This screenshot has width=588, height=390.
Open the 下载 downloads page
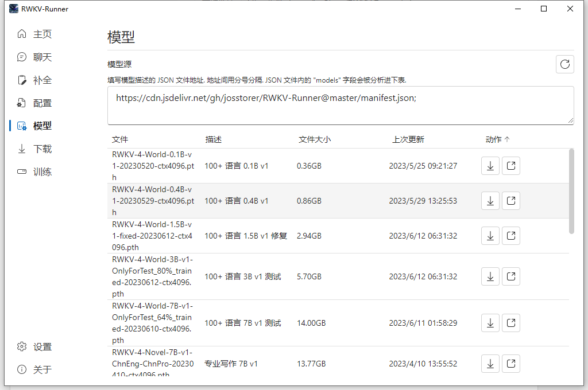(34, 149)
